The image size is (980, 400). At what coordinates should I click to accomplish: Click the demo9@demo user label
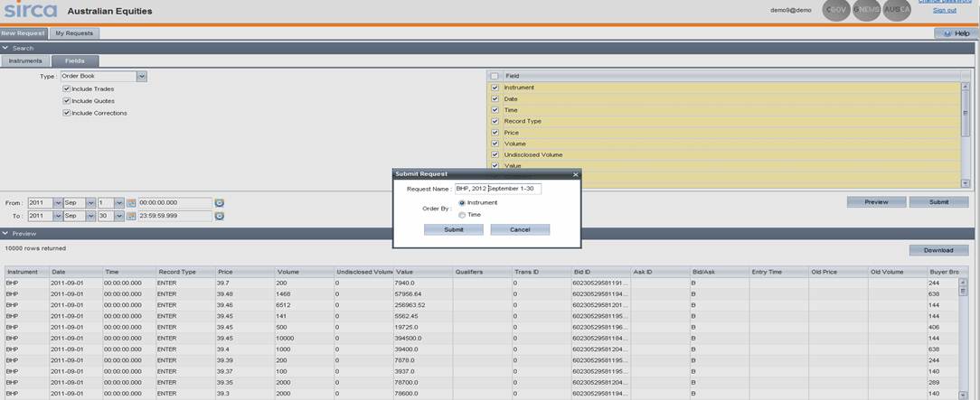pos(791,11)
